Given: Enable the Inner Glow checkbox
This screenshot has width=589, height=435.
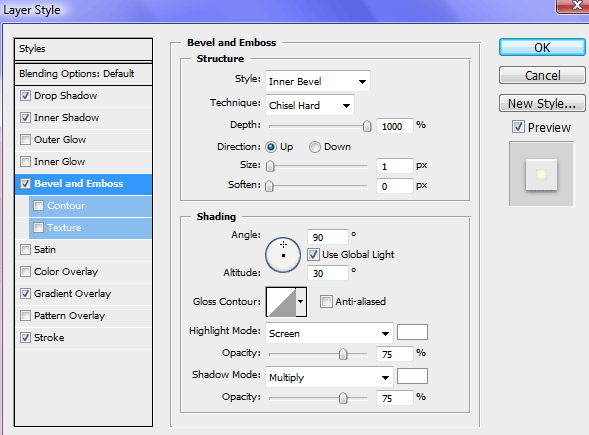Looking at the screenshot, I should point(25,162).
